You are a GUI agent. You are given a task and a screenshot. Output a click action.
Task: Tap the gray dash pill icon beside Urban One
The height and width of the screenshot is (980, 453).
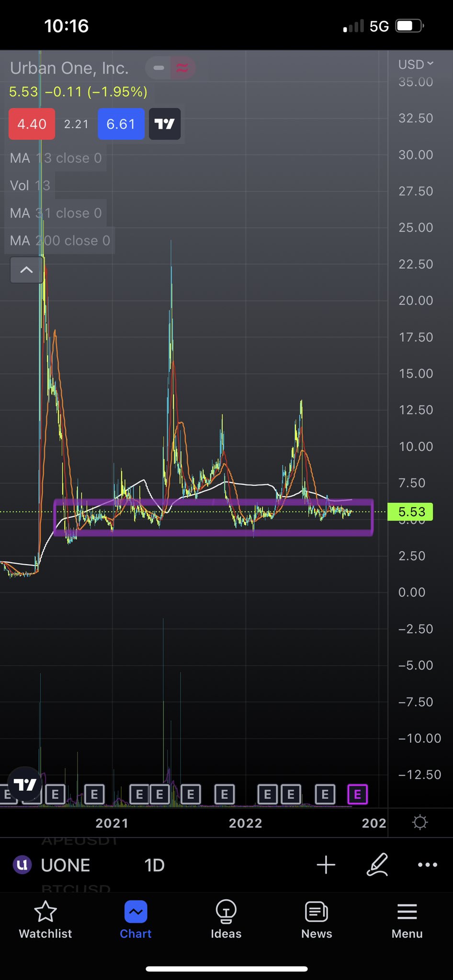pyautogui.click(x=159, y=68)
